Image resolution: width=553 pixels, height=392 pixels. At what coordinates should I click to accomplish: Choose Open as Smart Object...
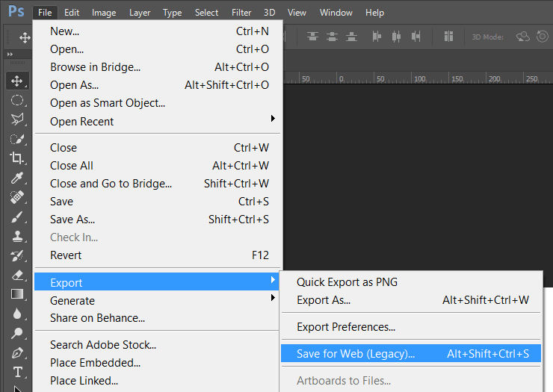pyautogui.click(x=157, y=103)
